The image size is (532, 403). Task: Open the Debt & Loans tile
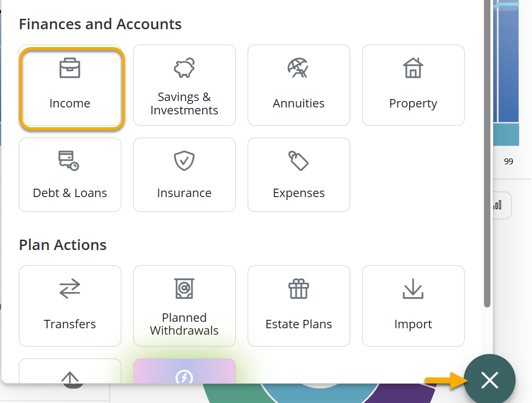pos(70,175)
